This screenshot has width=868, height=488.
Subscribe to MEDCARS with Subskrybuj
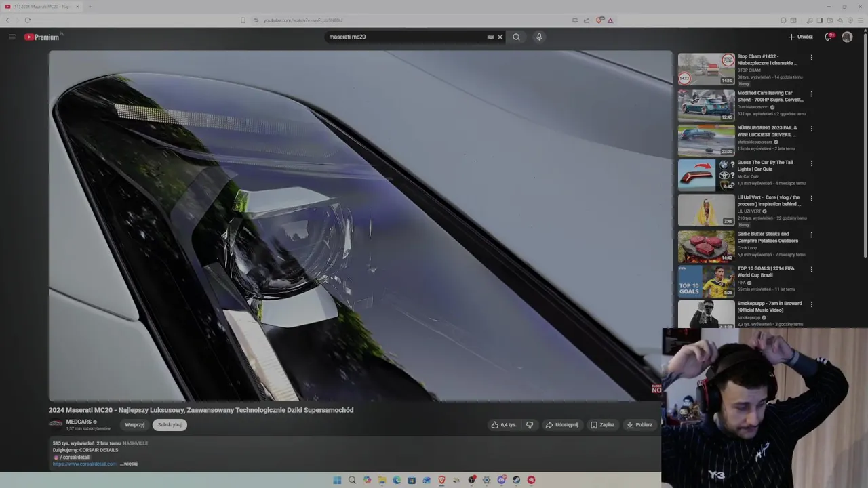coord(170,425)
